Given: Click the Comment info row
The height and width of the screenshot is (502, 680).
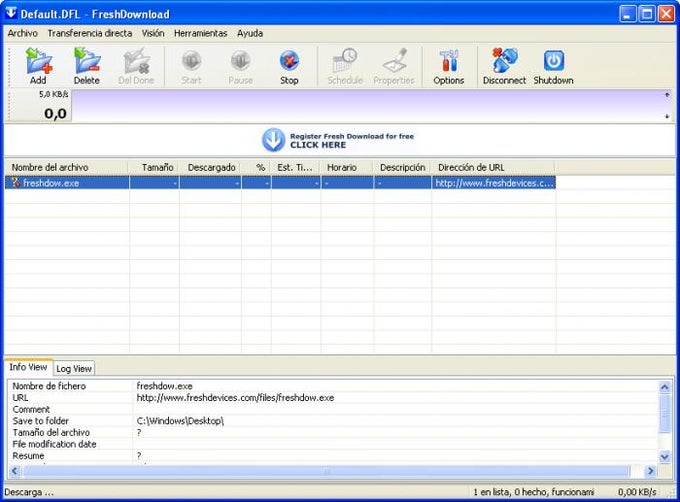Looking at the screenshot, I should [x=332, y=409].
